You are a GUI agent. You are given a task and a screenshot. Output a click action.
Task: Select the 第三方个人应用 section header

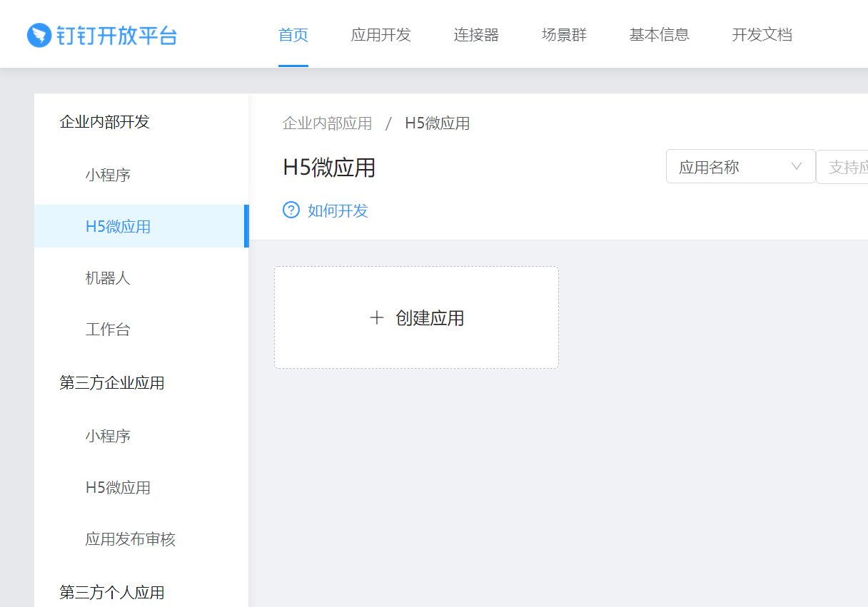tap(111, 591)
